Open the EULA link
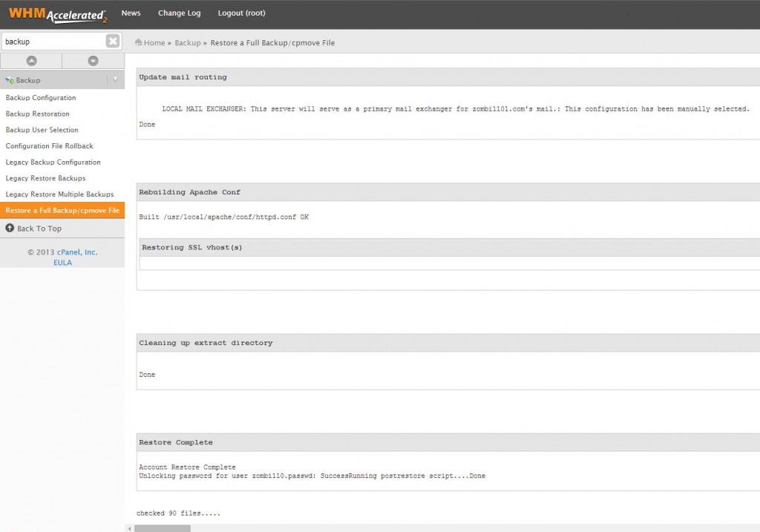 click(62, 262)
